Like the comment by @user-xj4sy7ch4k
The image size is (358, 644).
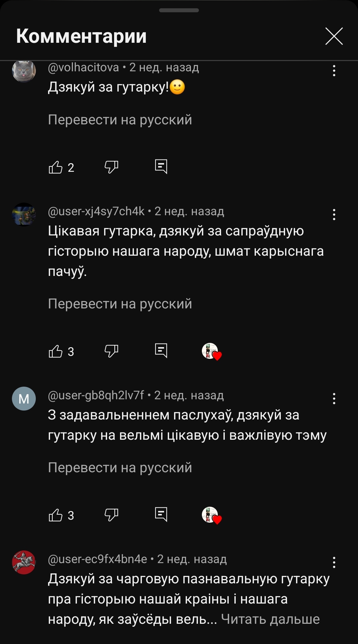tap(55, 351)
